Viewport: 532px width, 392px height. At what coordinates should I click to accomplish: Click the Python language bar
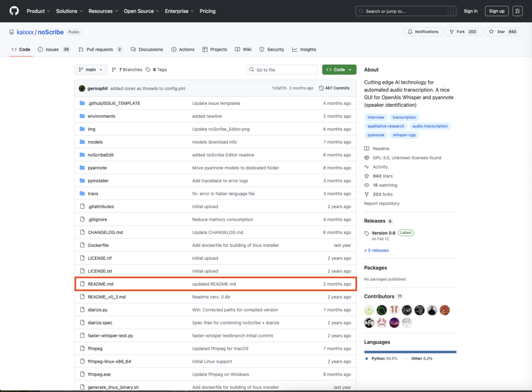point(410,352)
